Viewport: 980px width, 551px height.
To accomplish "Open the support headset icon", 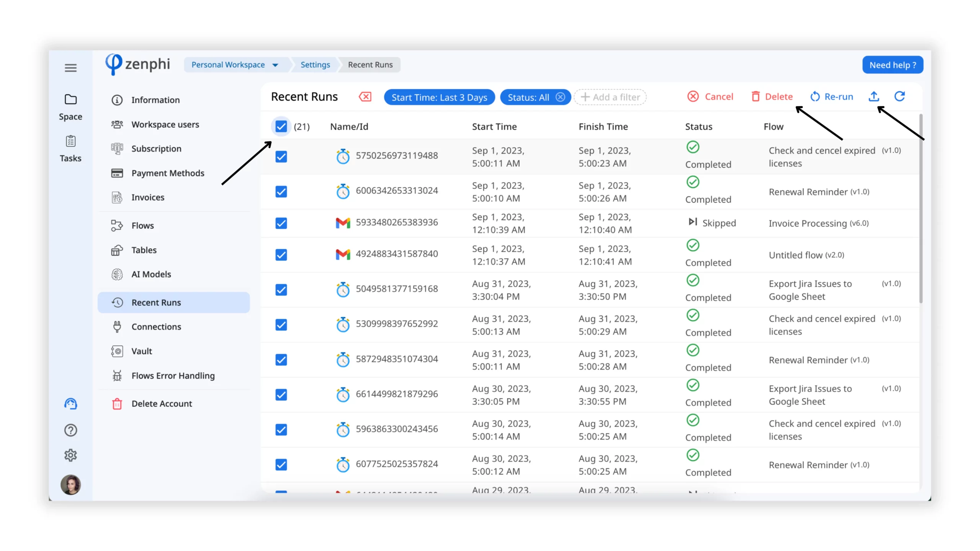I will [x=70, y=404].
